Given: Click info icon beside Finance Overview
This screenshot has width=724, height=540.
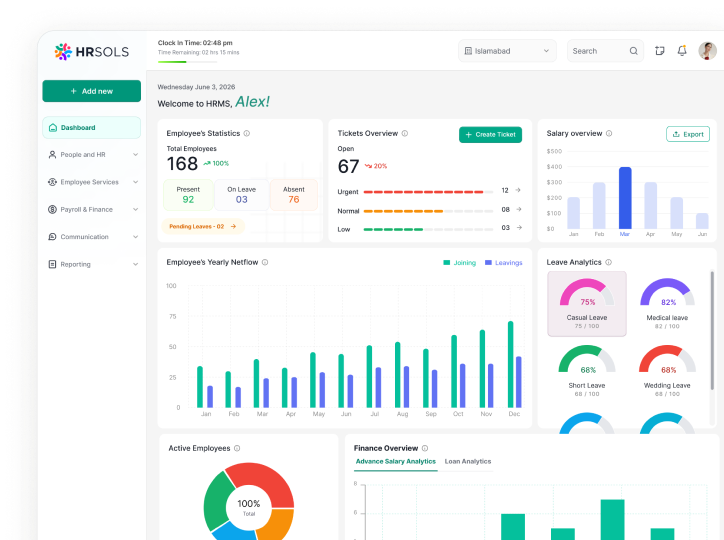Looking at the screenshot, I should pos(425,448).
